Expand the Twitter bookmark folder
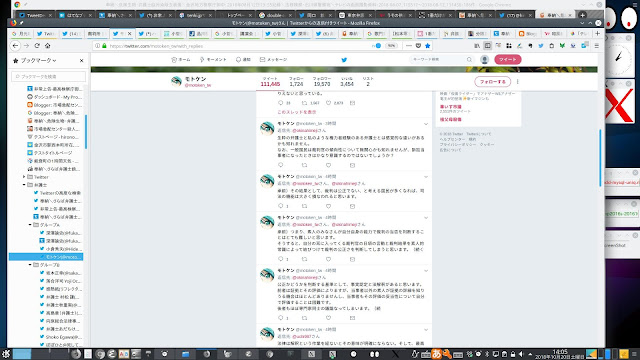Screen dimensions: 640x360 coord(24,177)
